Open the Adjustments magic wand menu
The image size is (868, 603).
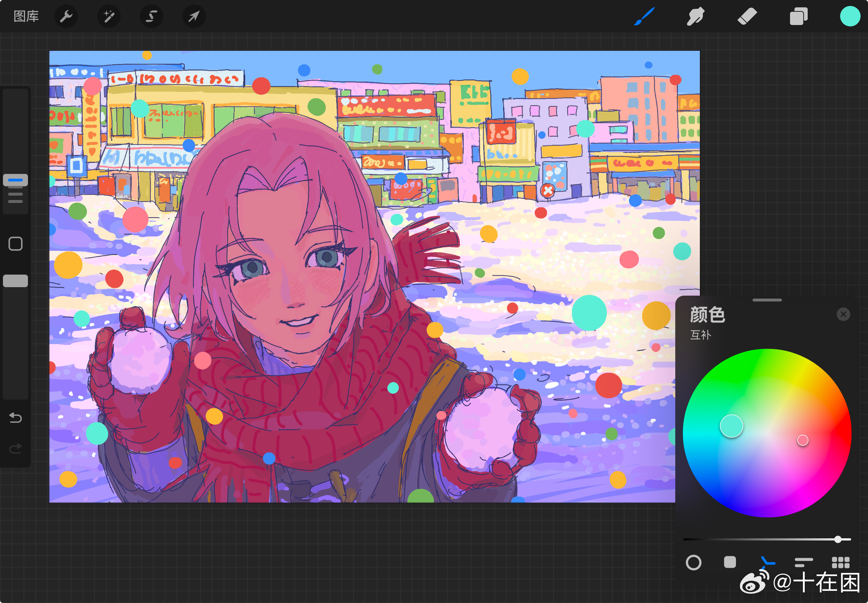pyautogui.click(x=109, y=16)
